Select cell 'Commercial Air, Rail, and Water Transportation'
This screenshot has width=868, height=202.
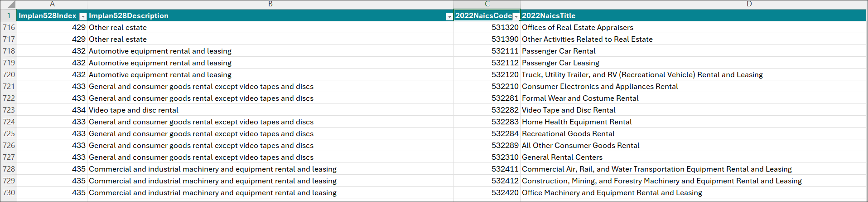(x=693, y=169)
